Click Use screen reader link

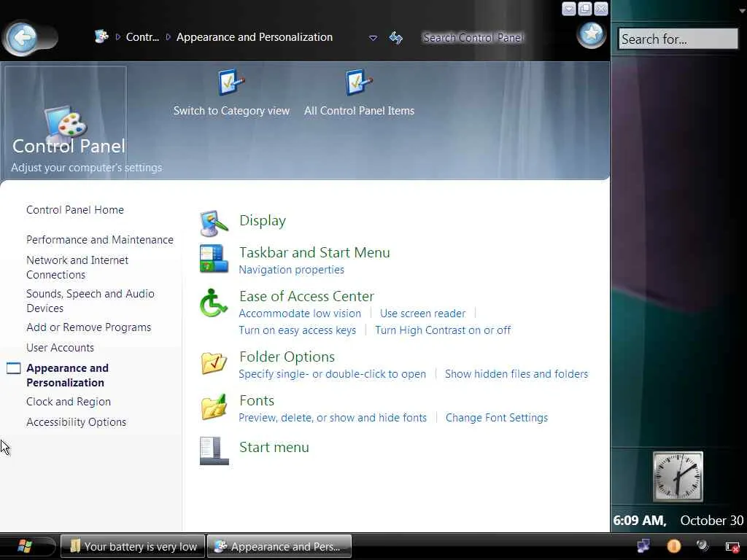422,314
